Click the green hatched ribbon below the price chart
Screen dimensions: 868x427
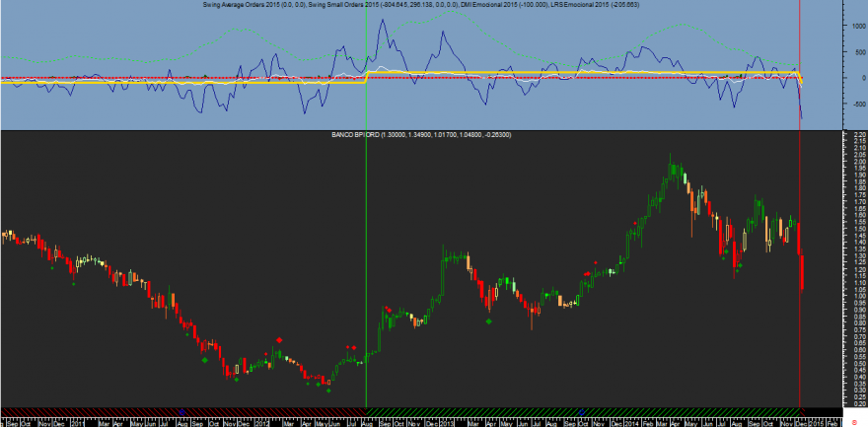click(583, 411)
